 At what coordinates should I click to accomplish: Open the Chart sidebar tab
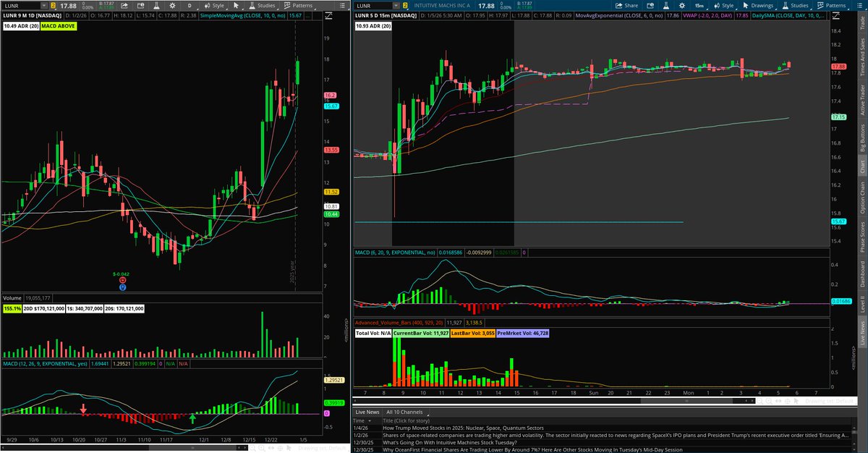[x=861, y=166]
